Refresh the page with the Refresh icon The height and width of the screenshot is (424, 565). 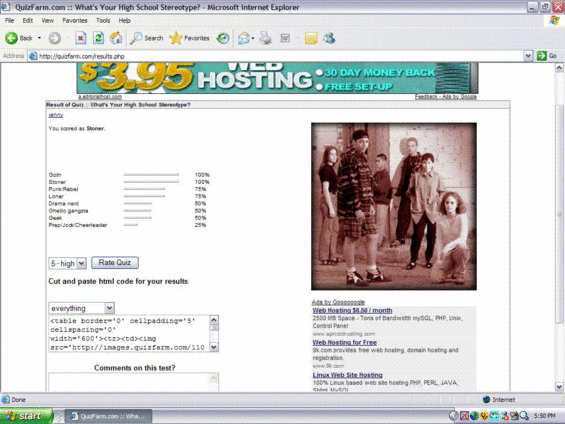pyautogui.click(x=98, y=38)
